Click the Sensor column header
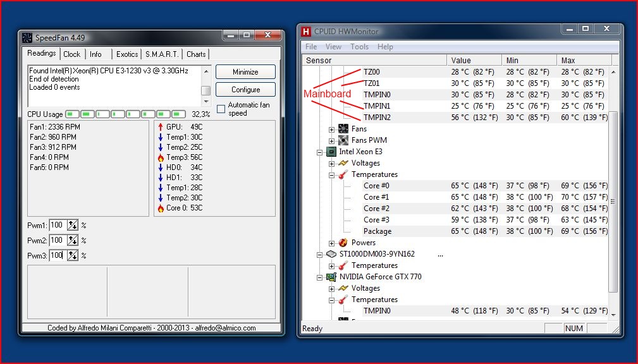 (374, 60)
